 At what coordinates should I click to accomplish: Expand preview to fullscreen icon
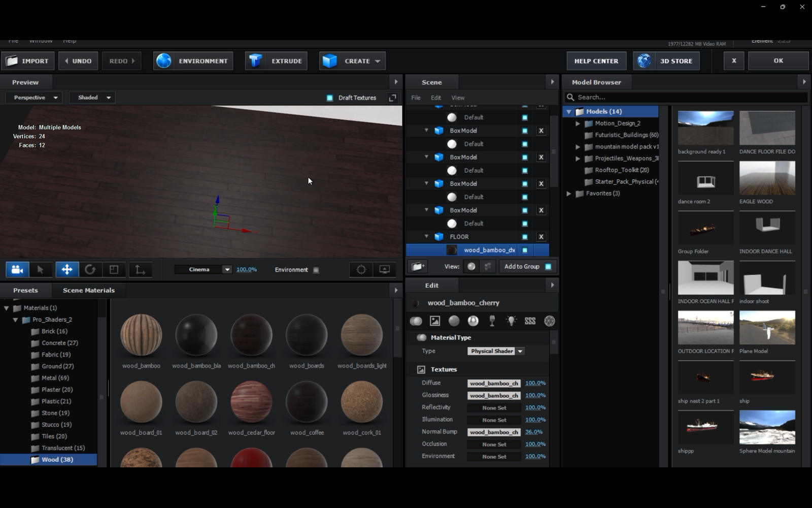pyautogui.click(x=392, y=98)
